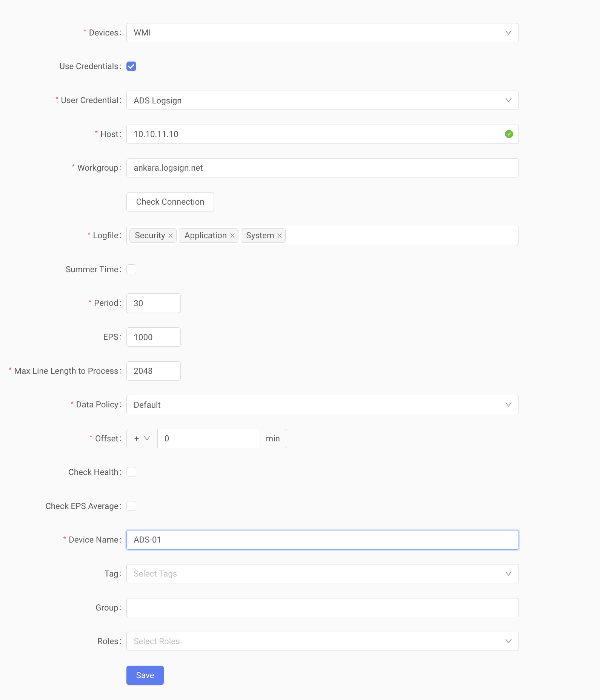Click the green host validation checkmark icon
600x700 pixels.
click(x=509, y=134)
